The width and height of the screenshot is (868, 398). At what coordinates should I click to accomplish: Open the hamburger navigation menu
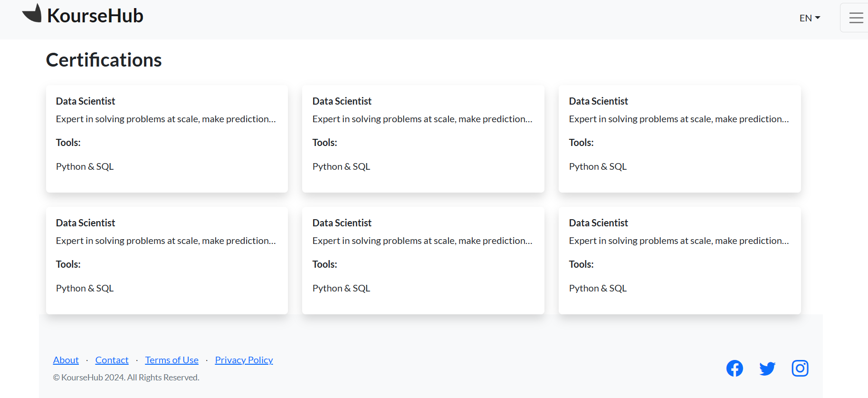pos(856,18)
